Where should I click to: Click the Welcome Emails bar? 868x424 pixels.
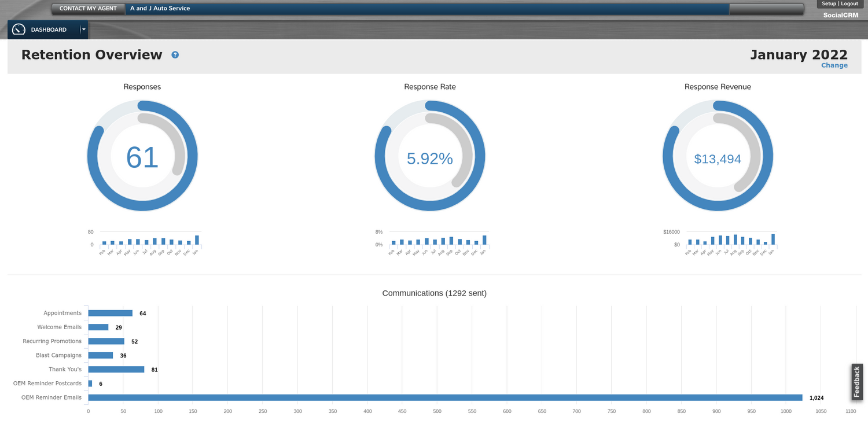pyautogui.click(x=98, y=327)
